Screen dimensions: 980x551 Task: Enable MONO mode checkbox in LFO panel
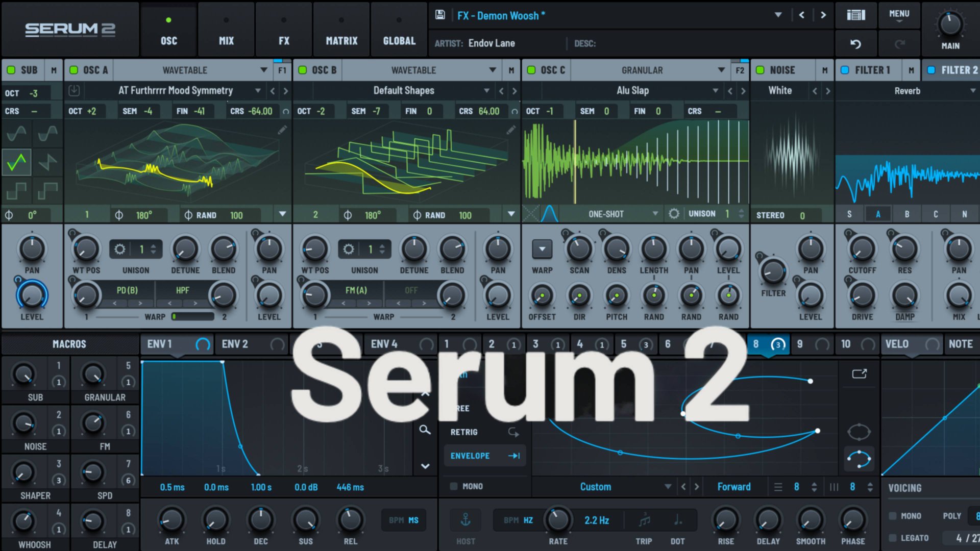tap(452, 486)
